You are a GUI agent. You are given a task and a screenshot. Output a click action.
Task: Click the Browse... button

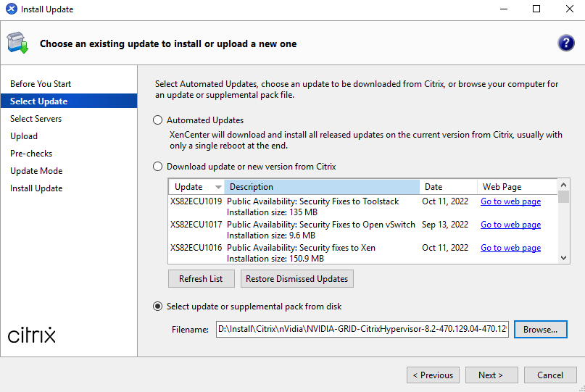pyautogui.click(x=540, y=330)
